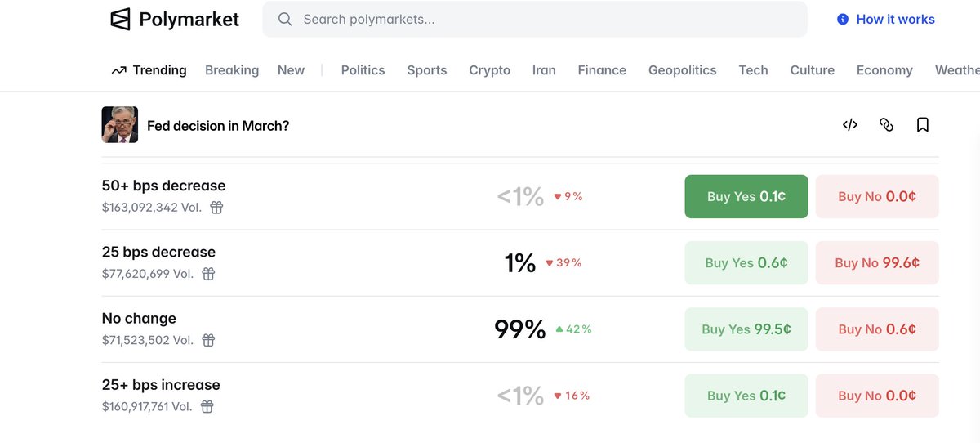Open the Sports category
Image resolution: width=980 pixels, height=443 pixels.
[x=427, y=70]
